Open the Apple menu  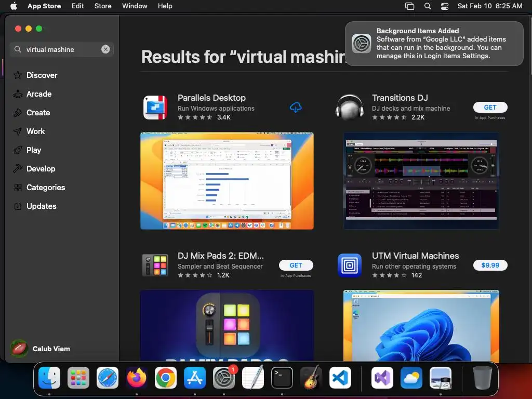click(x=14, y=6)
